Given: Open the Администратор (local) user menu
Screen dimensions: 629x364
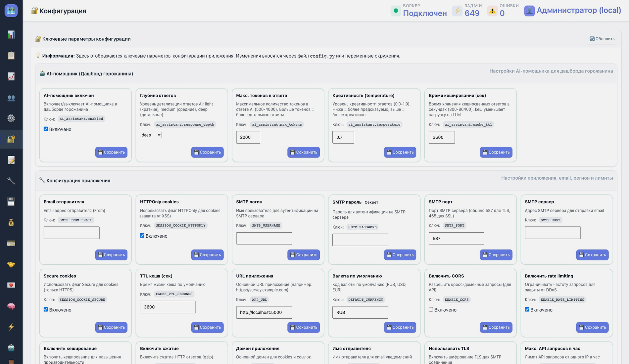Looking at the screenshot, I should [x=572, y=11].
